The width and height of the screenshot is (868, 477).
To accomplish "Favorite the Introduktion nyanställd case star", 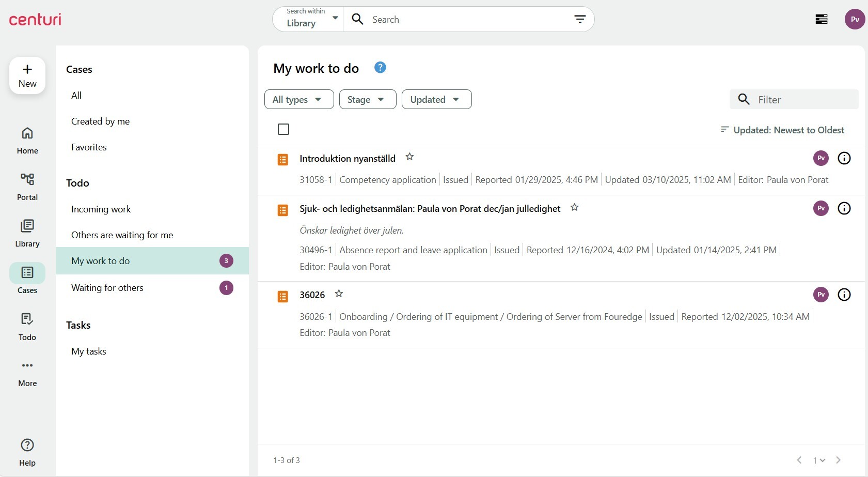I will click(x=409, y=157).
